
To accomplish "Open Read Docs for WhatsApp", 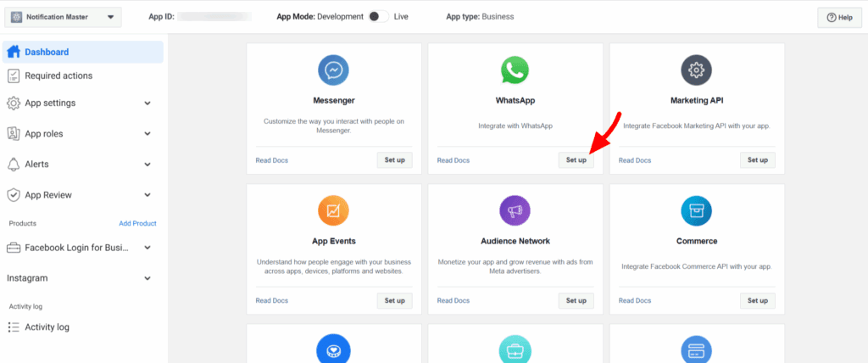I will [x=453, y=160].
